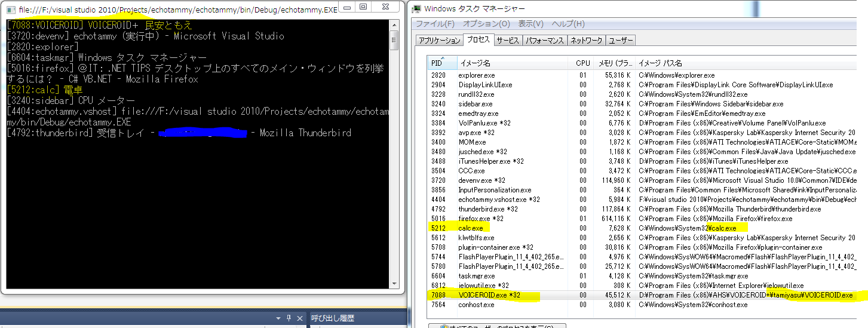Select the VOICEROID.exe *32 process row

[x=648, y=295]
